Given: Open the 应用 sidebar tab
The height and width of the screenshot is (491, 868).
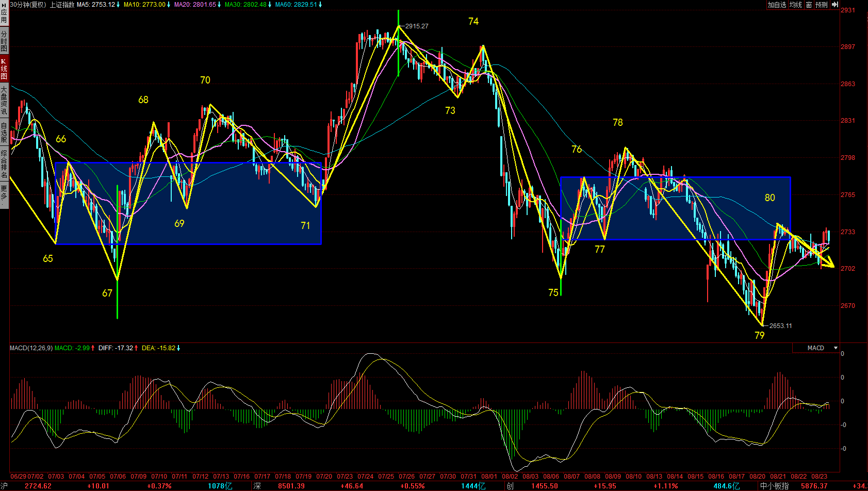Looking at the screenshot, I should click(4, 16).
